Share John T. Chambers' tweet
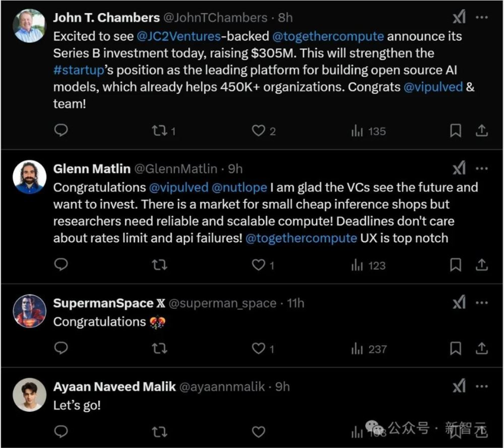 [481, 130]
